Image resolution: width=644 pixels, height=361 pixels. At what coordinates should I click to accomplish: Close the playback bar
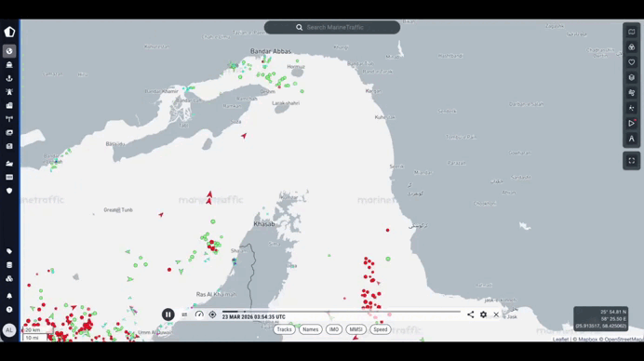pyautogui.click(x=496, y=314)
